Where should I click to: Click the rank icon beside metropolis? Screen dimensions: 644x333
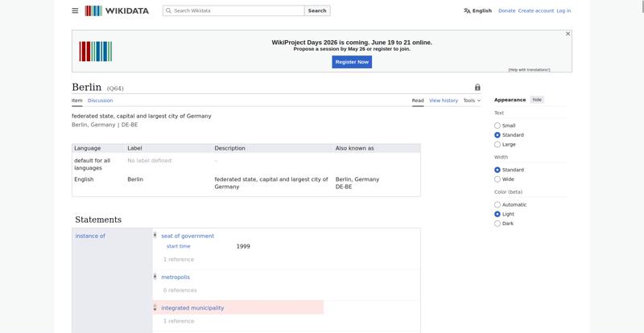(155, 277)
